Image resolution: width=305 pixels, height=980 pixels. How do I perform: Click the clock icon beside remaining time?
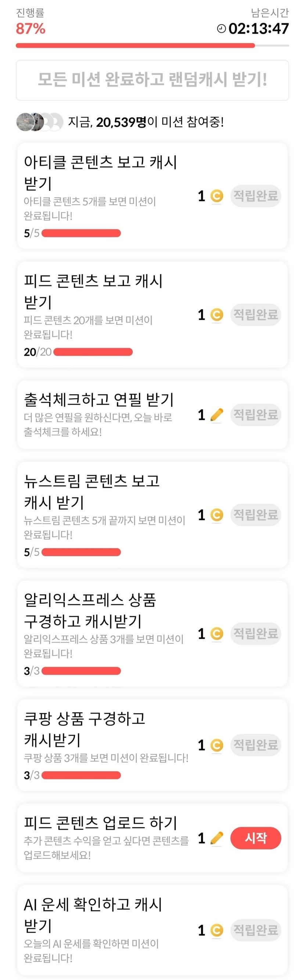point(221,29)
